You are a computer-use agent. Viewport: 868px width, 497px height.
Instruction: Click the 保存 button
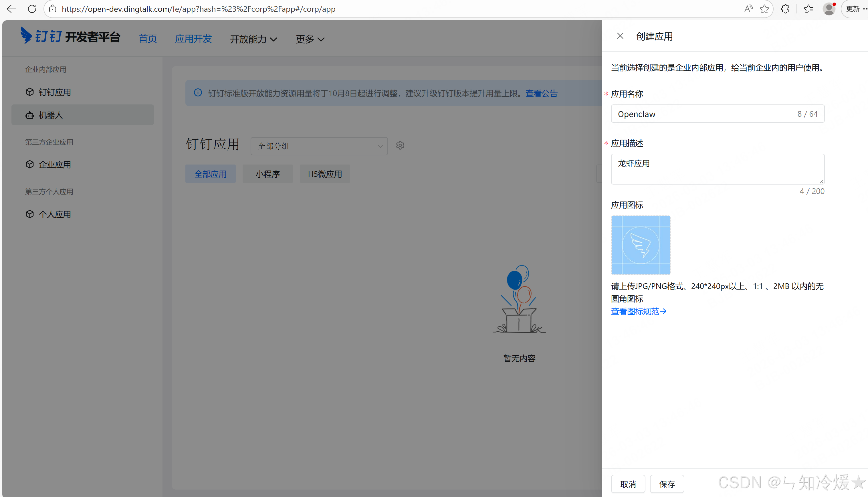[x=666, y=484]
